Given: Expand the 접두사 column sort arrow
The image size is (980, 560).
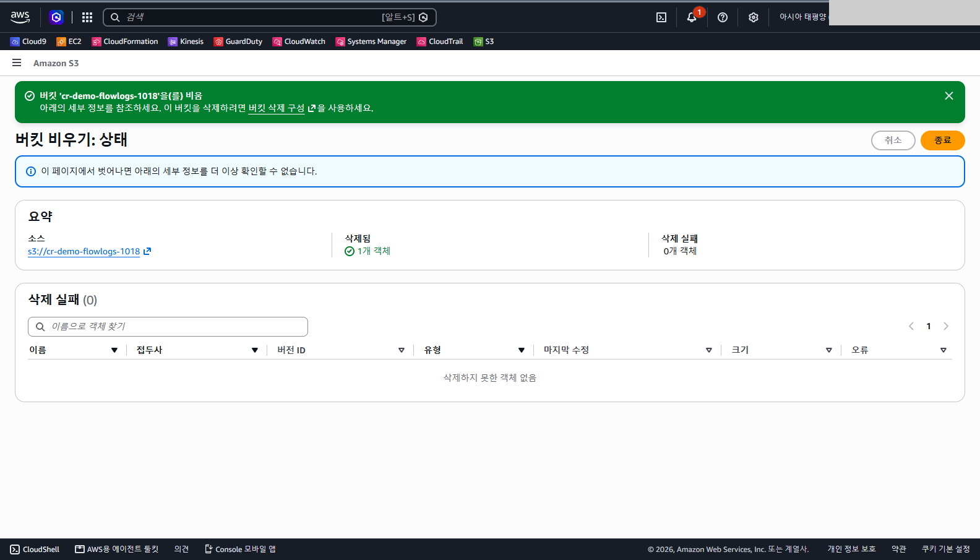Looking at the screenshot, I should pos(255,350).
